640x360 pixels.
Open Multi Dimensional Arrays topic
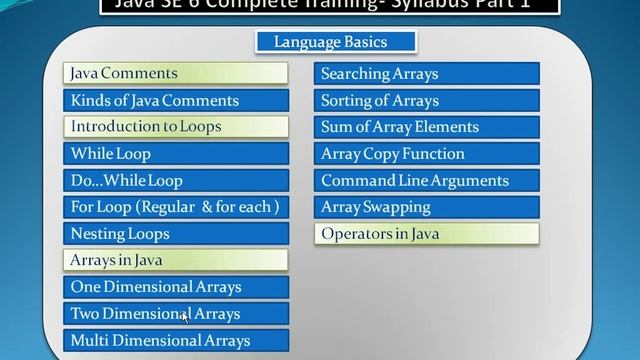[x=176, y=340]
